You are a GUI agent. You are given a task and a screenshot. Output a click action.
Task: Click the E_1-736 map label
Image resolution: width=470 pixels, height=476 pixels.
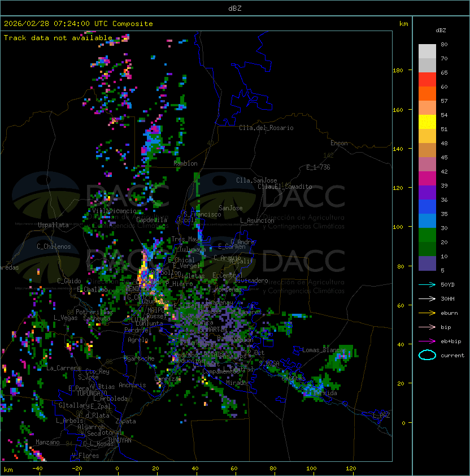(x=318, y=167)
